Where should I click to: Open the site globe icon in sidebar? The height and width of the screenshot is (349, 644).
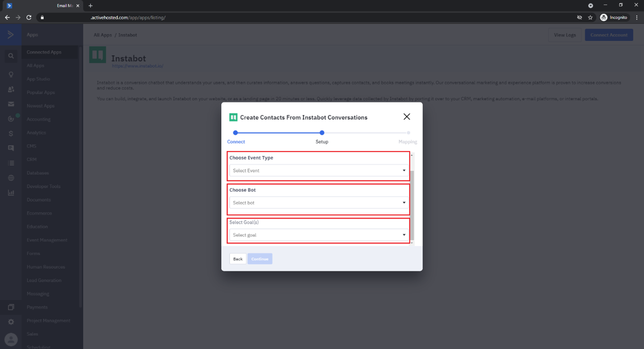pyautogui.click(x=11, y=178)
